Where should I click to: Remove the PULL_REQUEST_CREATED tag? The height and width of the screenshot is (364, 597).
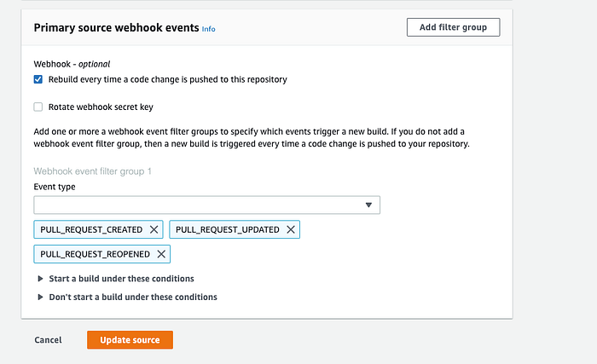coord(154,229)
